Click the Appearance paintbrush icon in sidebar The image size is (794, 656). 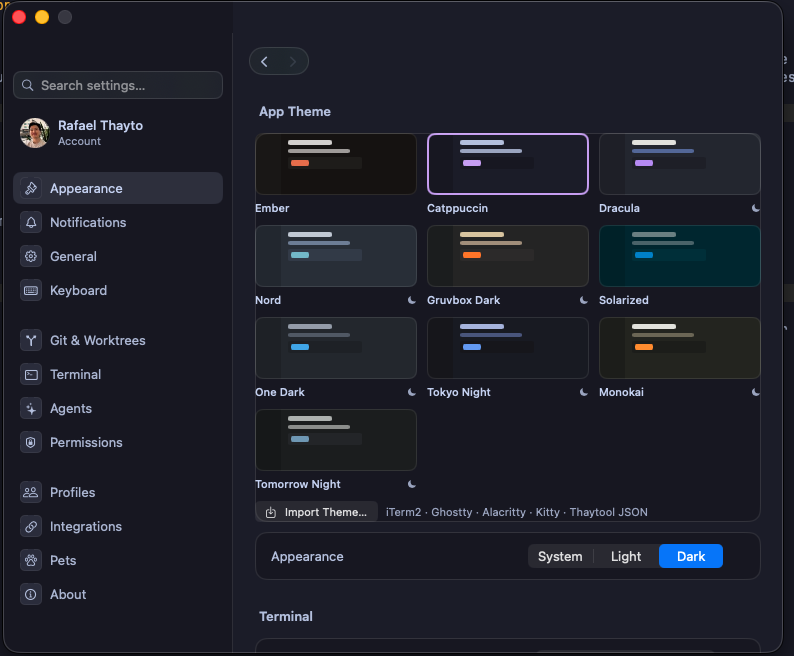(31, 188)
